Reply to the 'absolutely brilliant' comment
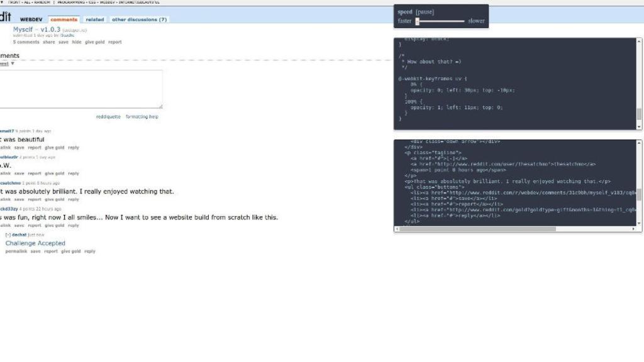 coord(75,199)
